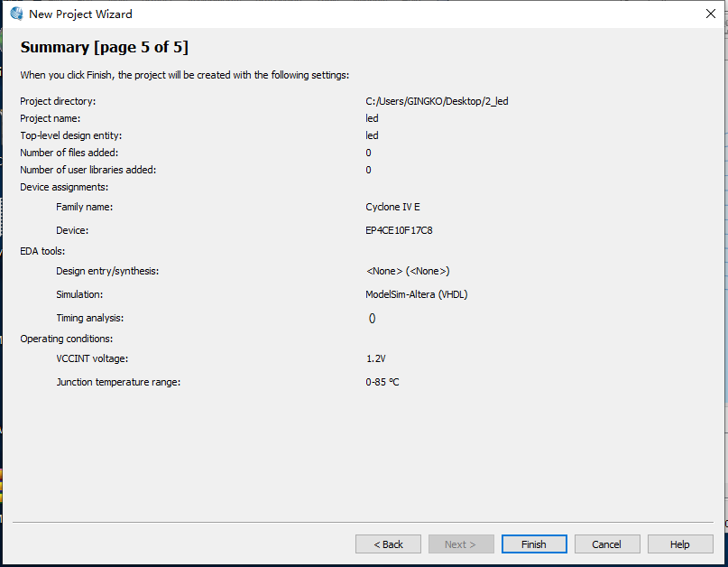Open Help for the wizard
Viewport: 728px width, 567px height.
tap(679, 544)
